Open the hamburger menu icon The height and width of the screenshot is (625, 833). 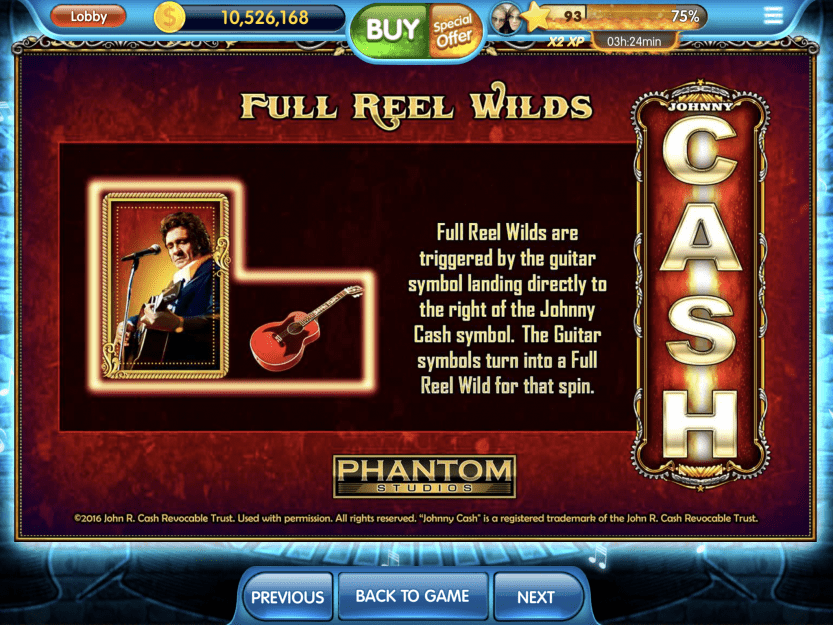[x=773, y=16]
